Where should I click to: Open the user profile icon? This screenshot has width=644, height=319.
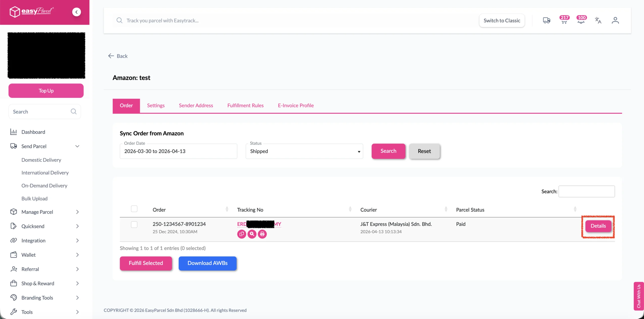point(615,20)
